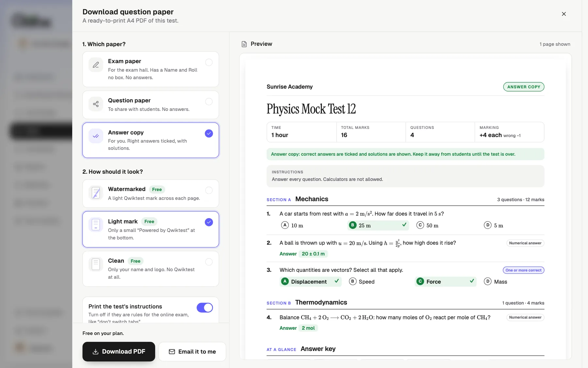The image size is (588, 368).
Task: Click the Section A Mechanics heading
Action: tap(297, 199)
